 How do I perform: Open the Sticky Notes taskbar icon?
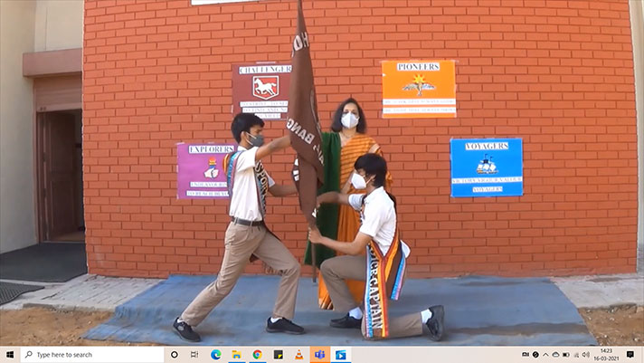coord(279,355)
